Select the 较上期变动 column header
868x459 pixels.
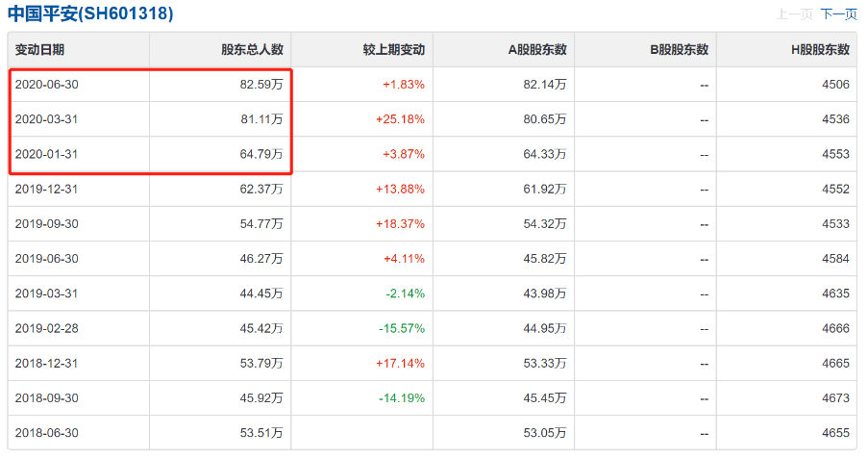(x=394, y=50)
